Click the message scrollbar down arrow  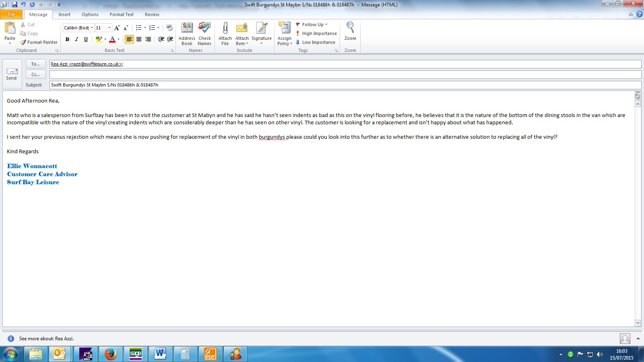point(638,323)
